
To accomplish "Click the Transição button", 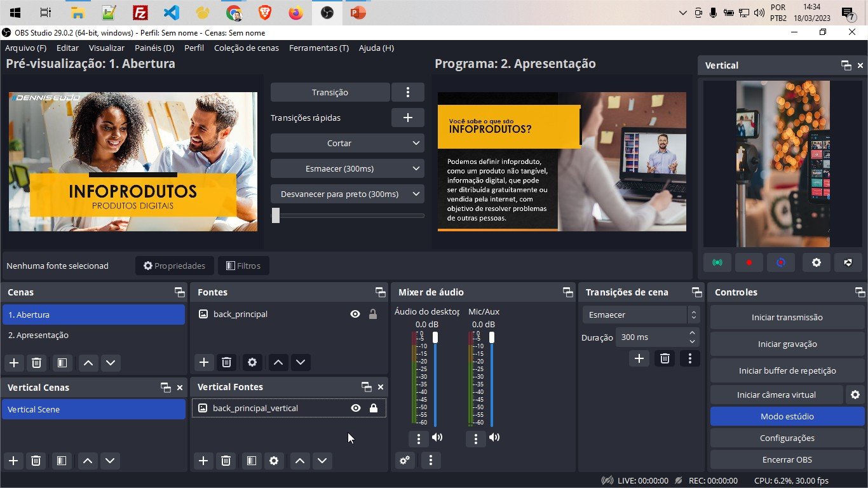I will [x=330, y=92].
